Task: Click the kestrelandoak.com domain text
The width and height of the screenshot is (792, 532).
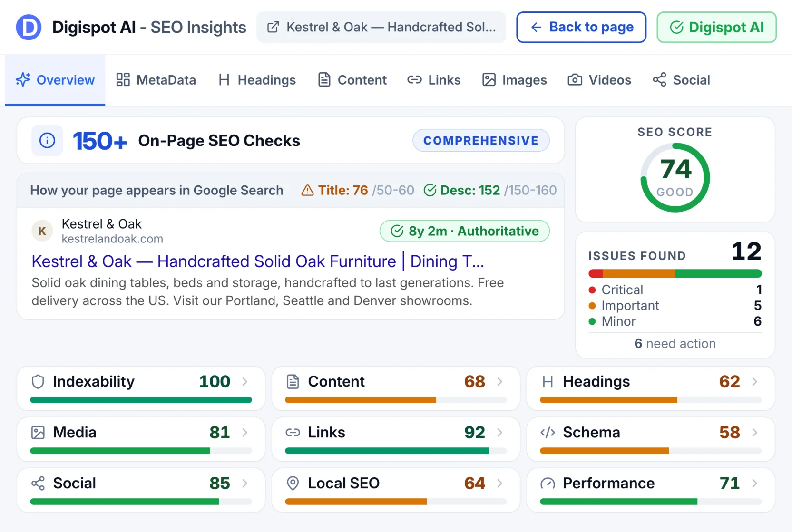Action: point(112,239)
